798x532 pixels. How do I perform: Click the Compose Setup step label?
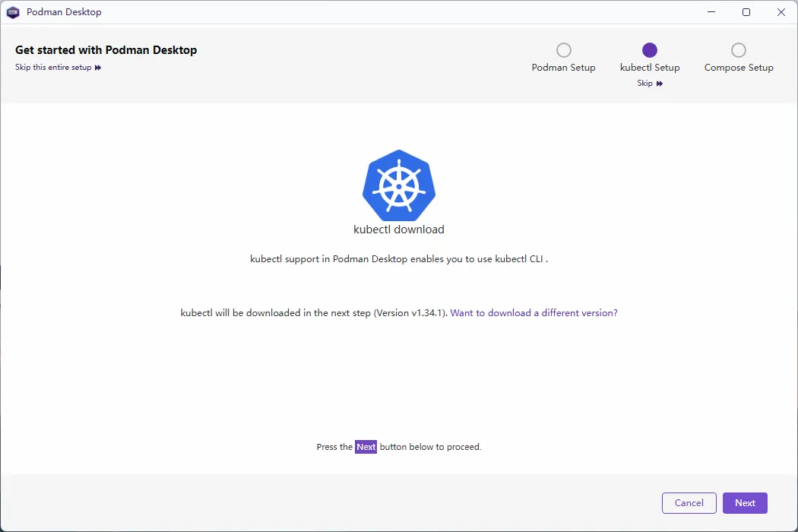[x=738, y=67]
